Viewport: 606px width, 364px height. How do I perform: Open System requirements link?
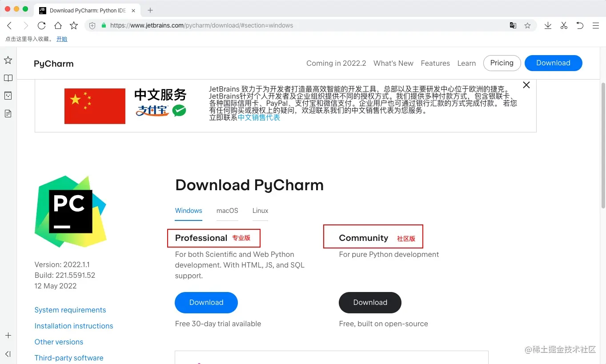point(70,310)
